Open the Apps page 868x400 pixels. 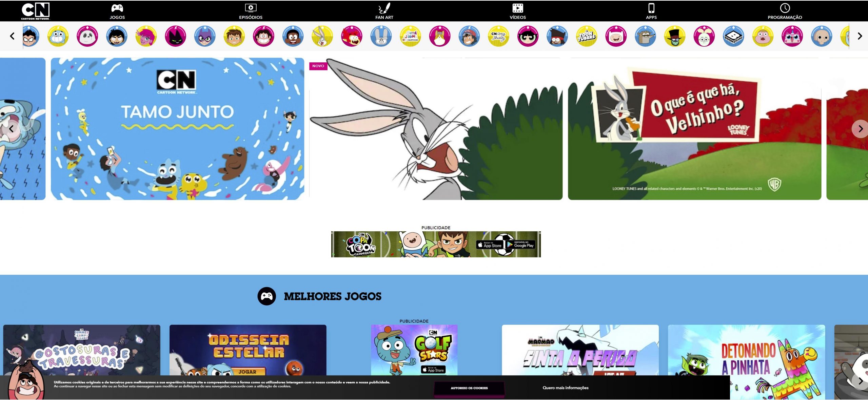point(651,12)
